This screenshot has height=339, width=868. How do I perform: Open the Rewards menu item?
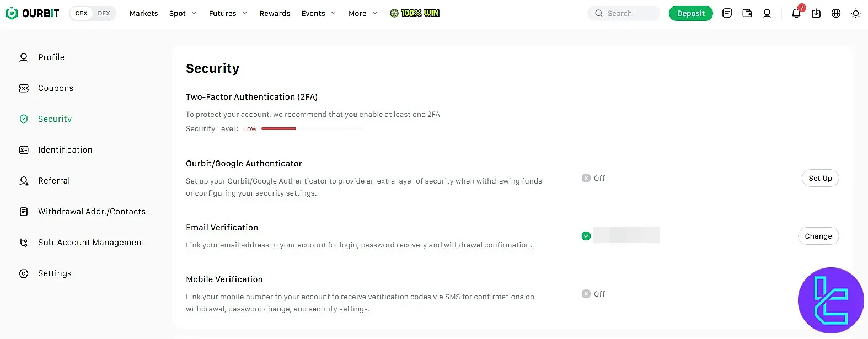275,13
